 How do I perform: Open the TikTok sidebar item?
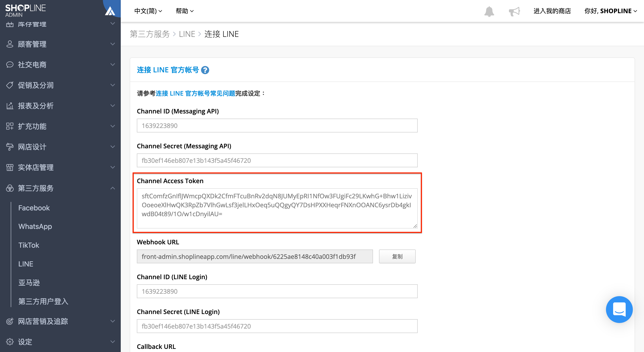click(29, 245)
